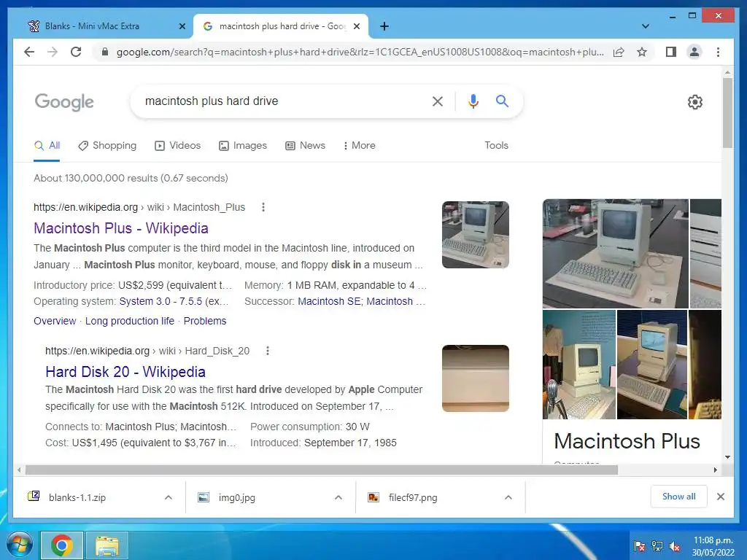
Task: Go forward in browser history
Action: coord(53,52)
